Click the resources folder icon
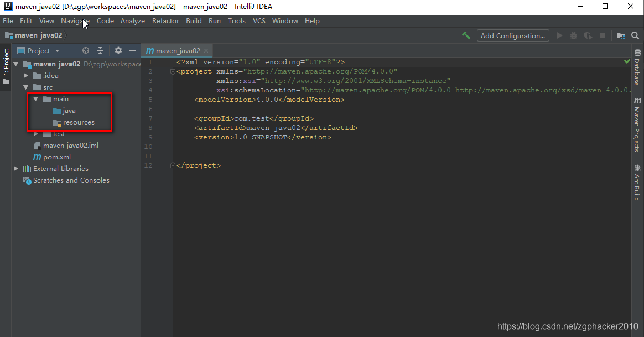Image resolution: width=644 pixels, height=337 pixels. 57,122
